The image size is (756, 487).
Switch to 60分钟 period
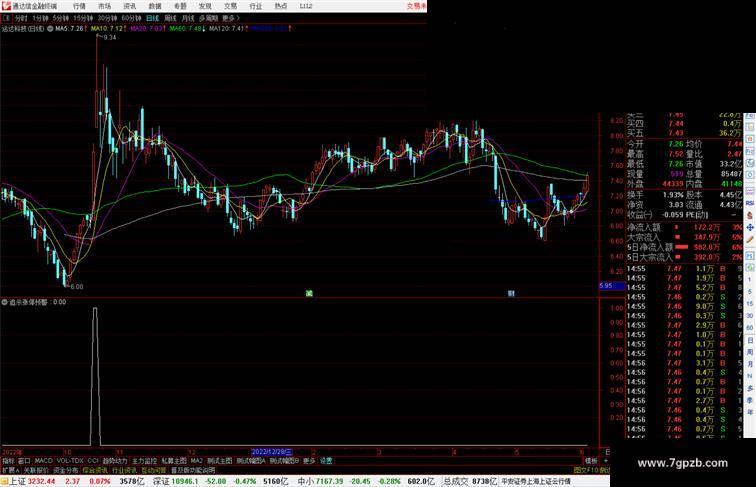pyautogui.click(x=131, y=18)
